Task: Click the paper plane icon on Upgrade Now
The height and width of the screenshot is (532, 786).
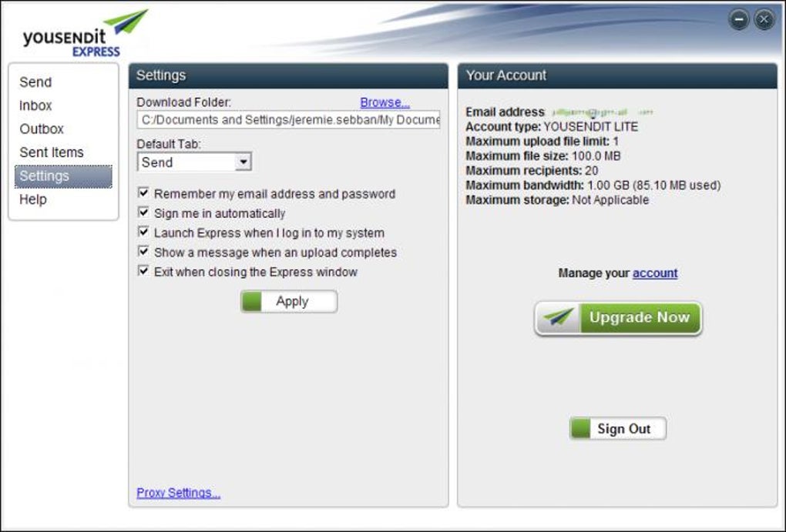Action: (559, 318)
